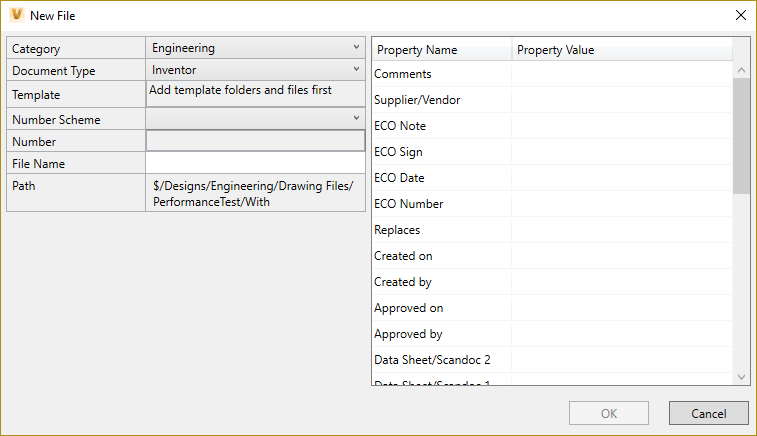Click the Number input field
This screenshot has height=436, width=757.
(255, 141)
